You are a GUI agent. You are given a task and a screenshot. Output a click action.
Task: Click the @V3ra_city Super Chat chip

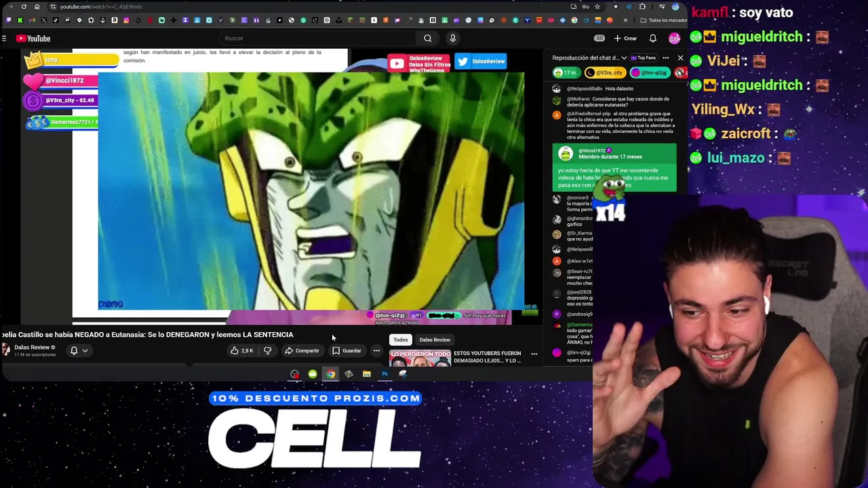[x=605, y=73]
